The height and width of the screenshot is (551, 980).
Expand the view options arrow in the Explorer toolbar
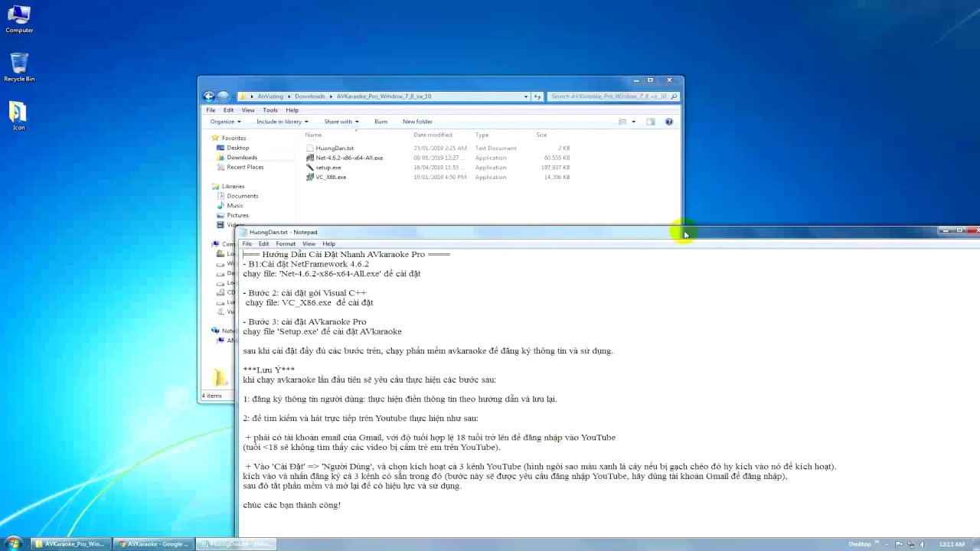(633, 122)
